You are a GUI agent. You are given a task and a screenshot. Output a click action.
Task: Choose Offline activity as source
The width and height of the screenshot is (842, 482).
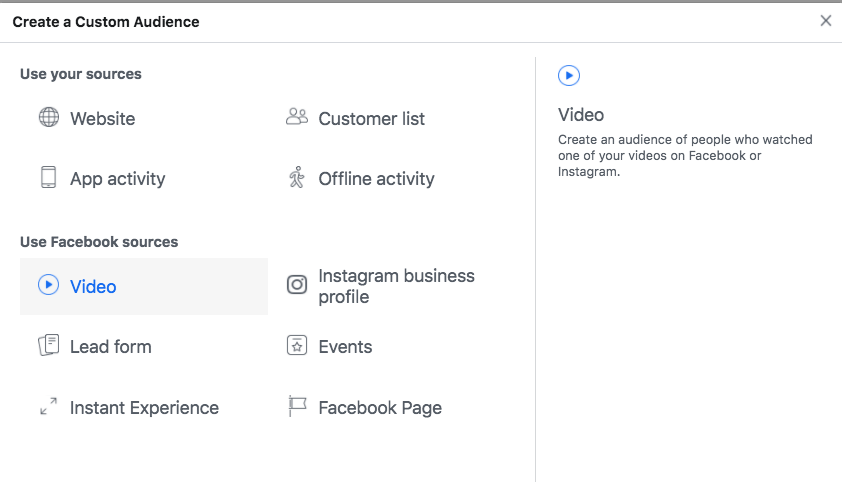click(x=376, y=179)
